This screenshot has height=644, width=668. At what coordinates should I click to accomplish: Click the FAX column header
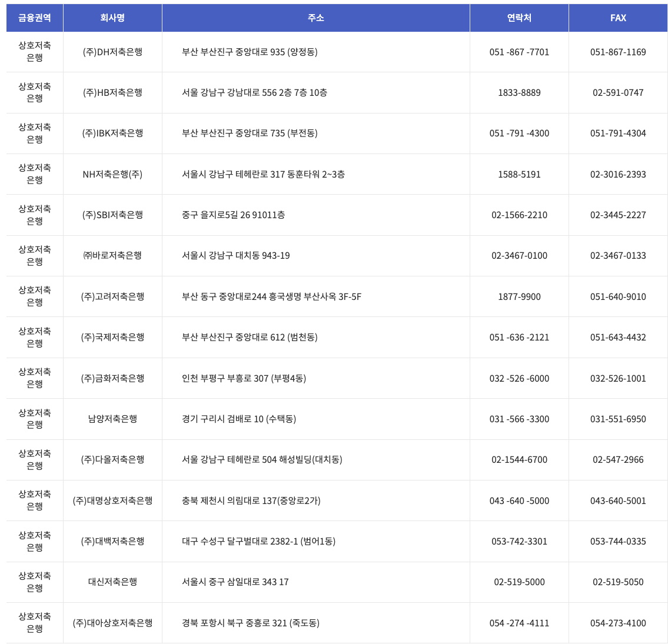coord(618,18)
